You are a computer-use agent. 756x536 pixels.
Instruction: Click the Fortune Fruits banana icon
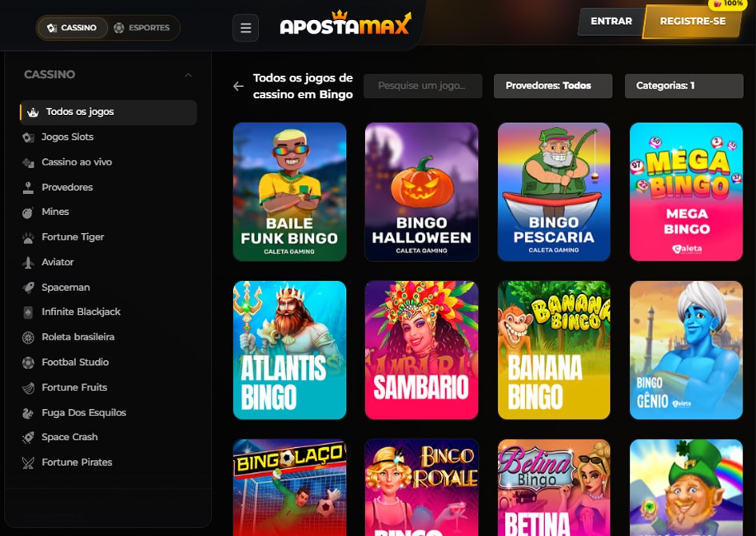click(x=29, y=387)
